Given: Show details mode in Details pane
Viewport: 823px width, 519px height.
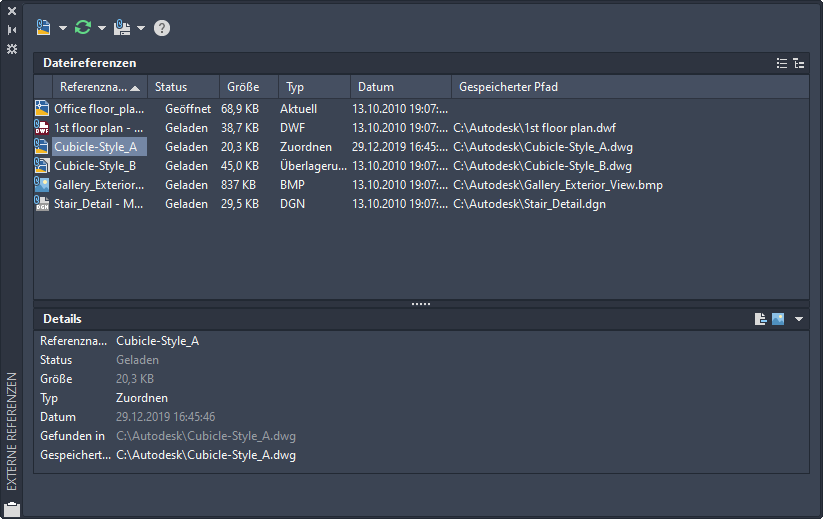Looking at the screenshot, I should 761,319.
